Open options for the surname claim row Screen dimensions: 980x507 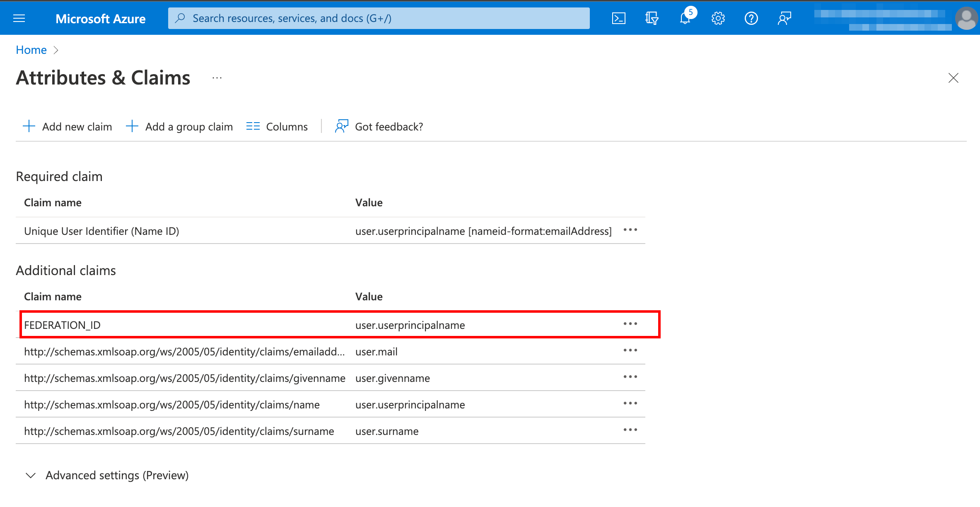coord(630,430)
